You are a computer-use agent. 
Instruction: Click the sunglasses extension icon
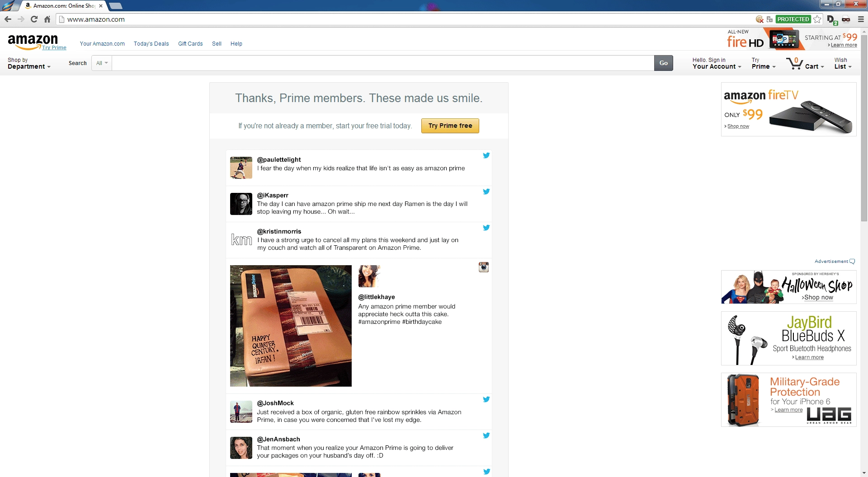click(x=846, y=19)
